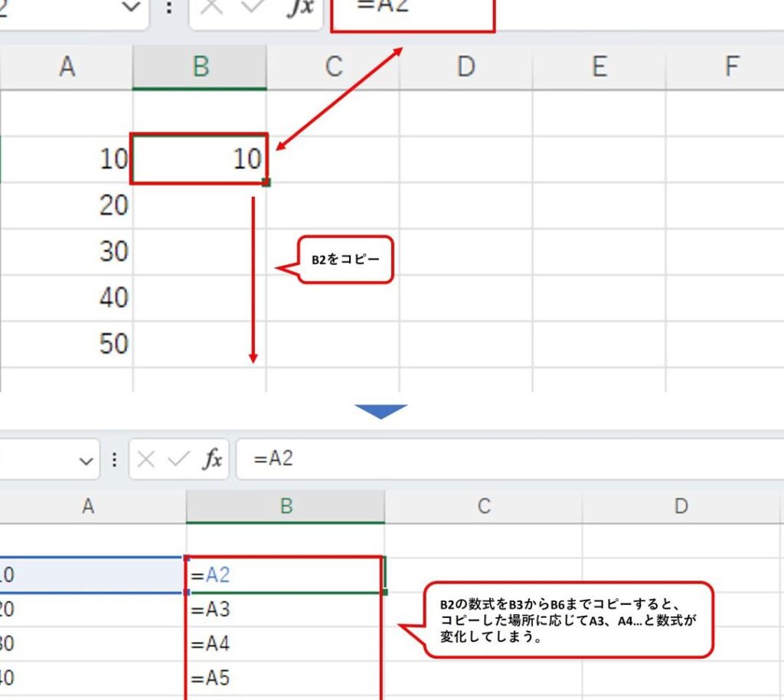Click the confirm checkmark icon in lower formula bar
784x700 pixels.
[178, 459]
